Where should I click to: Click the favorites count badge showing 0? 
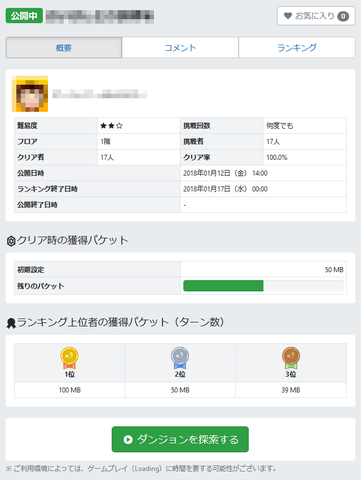coord(343,16)
